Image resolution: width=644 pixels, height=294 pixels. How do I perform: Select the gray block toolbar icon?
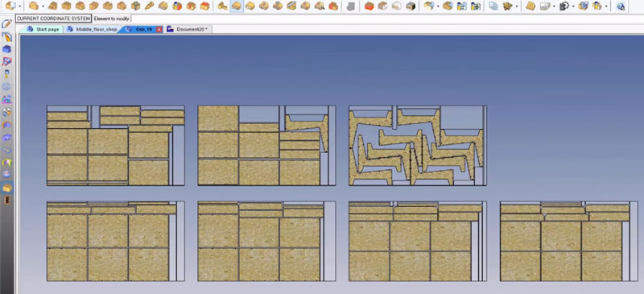[x=350, y=6]
